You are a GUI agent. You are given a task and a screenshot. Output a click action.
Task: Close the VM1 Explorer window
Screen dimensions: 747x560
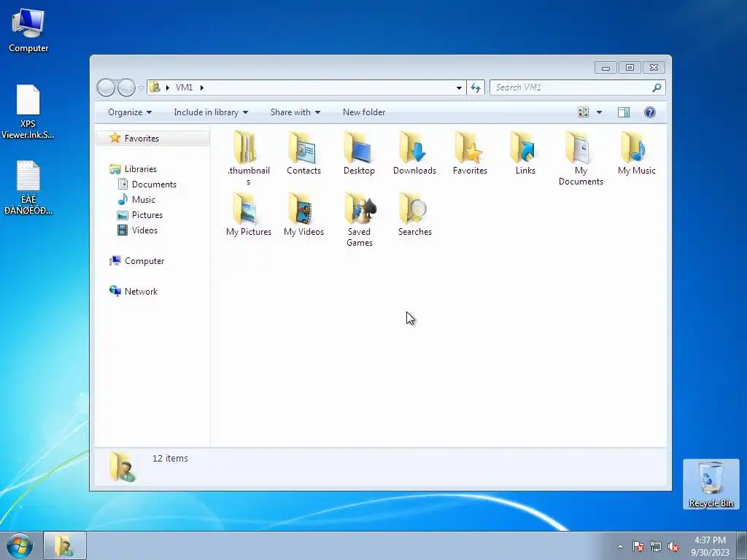[654, 68]
